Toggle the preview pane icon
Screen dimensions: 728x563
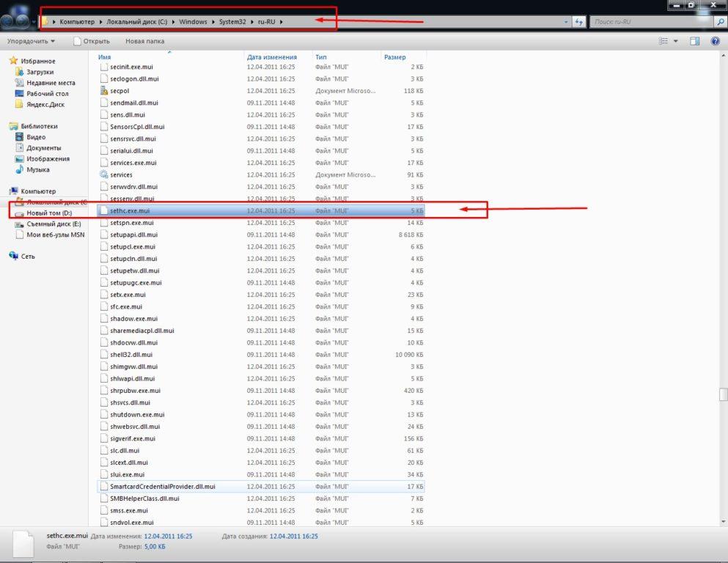point(694,41)
